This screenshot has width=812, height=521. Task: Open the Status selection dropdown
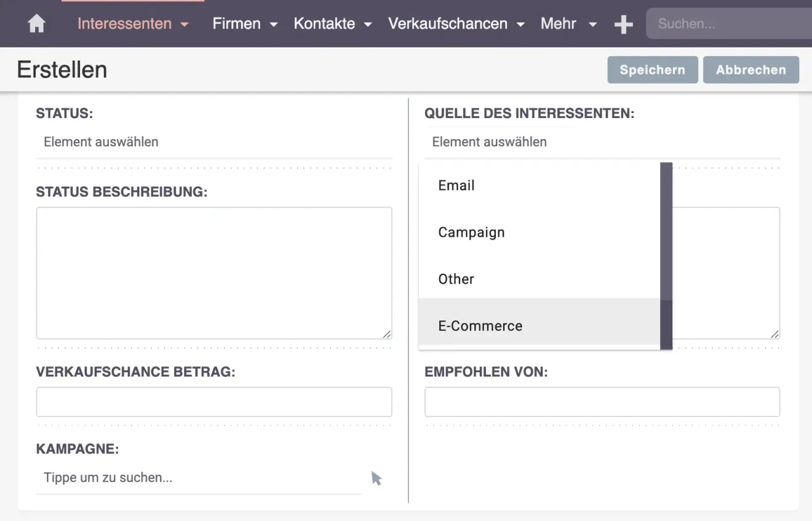pyautogui.click(x=213, y=142)
